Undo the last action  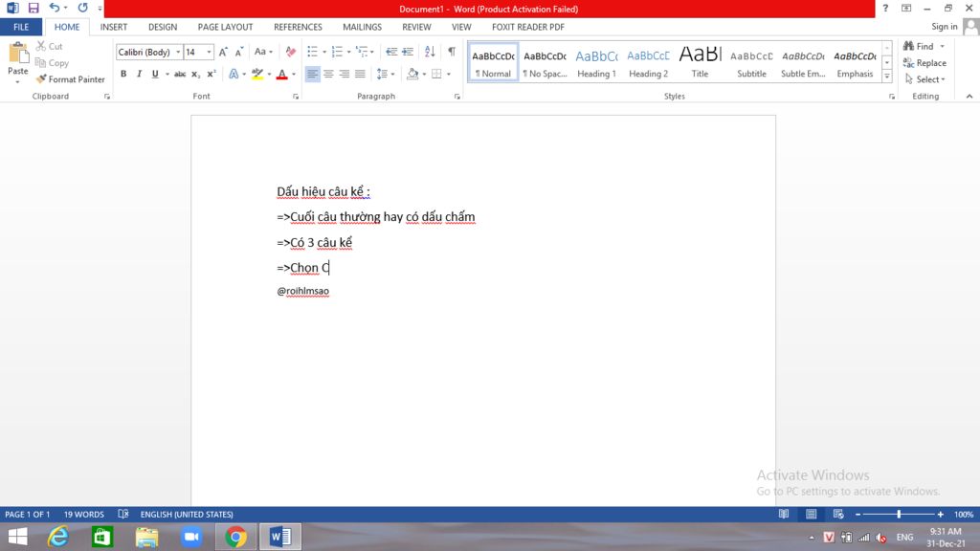tap(55, 8)
